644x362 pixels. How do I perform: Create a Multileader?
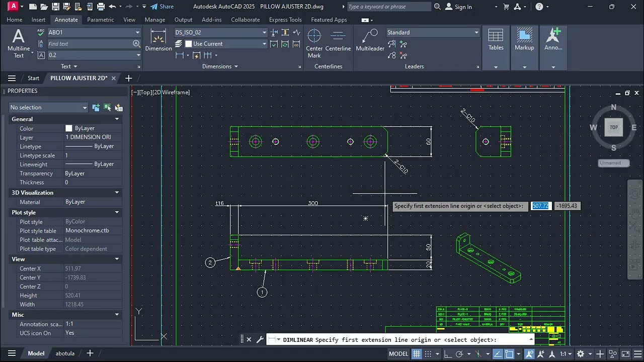coord(370,40)
